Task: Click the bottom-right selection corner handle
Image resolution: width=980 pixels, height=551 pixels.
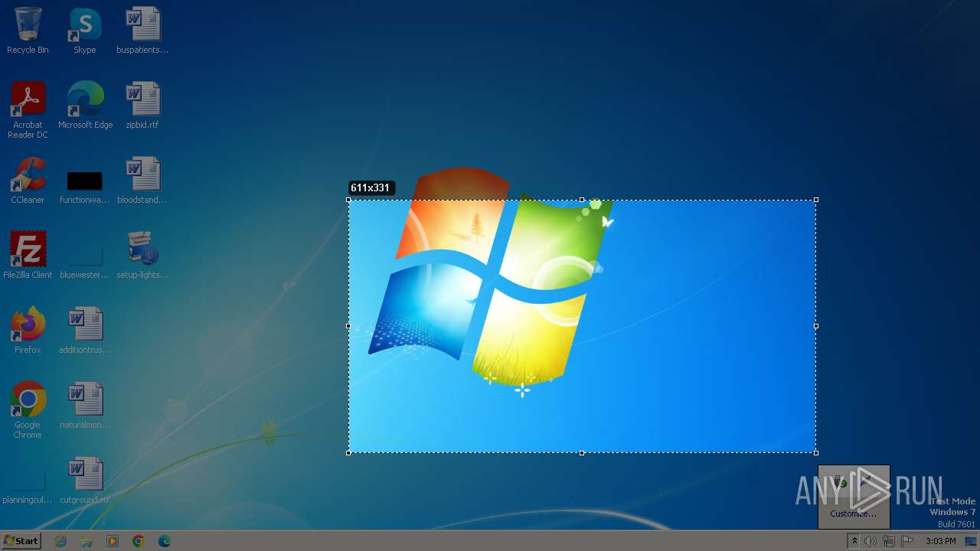Action: [816, 453]
